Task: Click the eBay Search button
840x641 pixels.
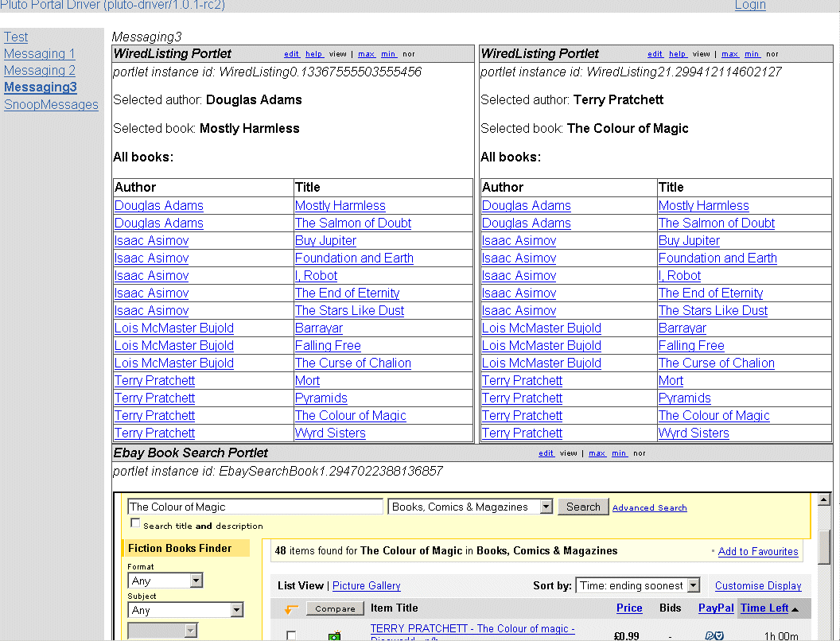Action: [583, 507]
